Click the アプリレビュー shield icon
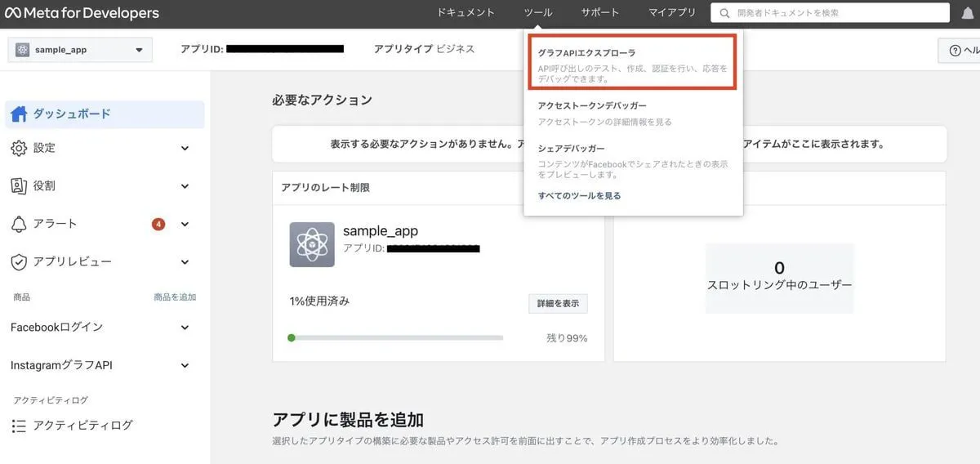 click(x=20, y=262)
